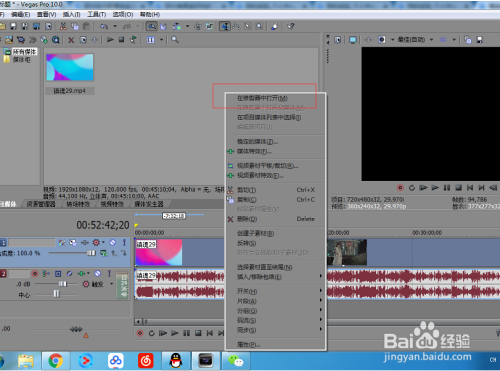The width and height of the screenshot is (500, 371).
Task: Choose 媒体特效(F)... in the context menu
Action: coord(276,152)
